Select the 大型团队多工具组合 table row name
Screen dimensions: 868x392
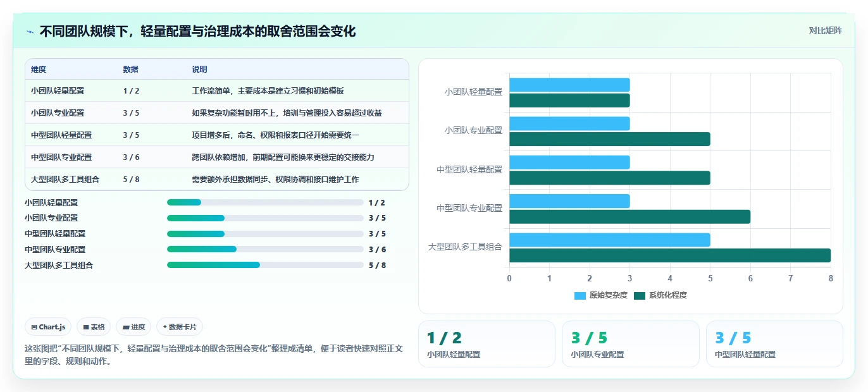pos(65,180)
